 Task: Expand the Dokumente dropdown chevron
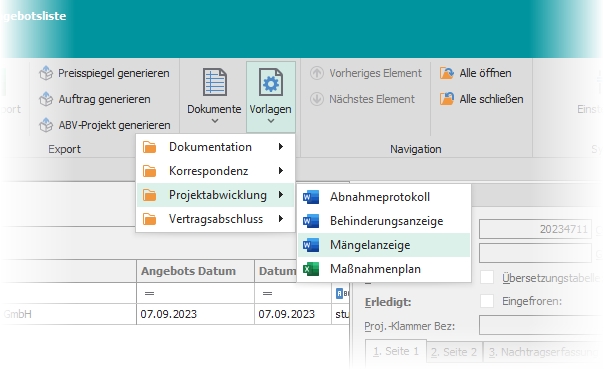[x=215, y=121]
